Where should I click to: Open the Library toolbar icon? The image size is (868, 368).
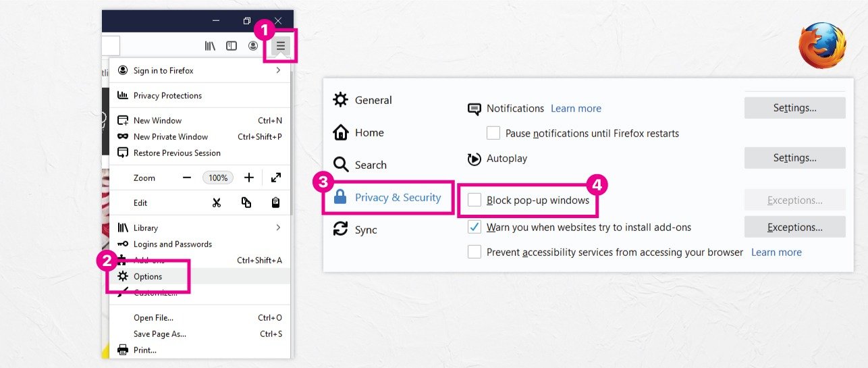click(x=211, y=46)
